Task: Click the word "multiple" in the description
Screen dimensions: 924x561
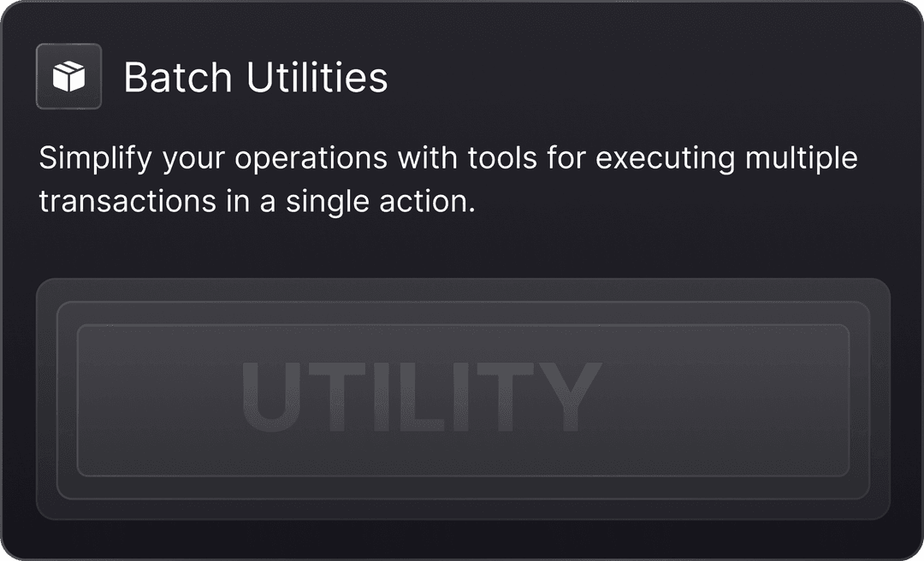Action: tap(801, 159)
